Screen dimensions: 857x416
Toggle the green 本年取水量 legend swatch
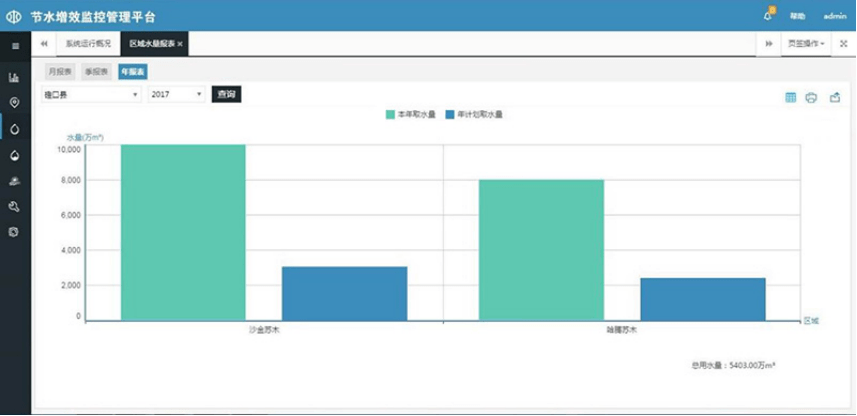390,115
